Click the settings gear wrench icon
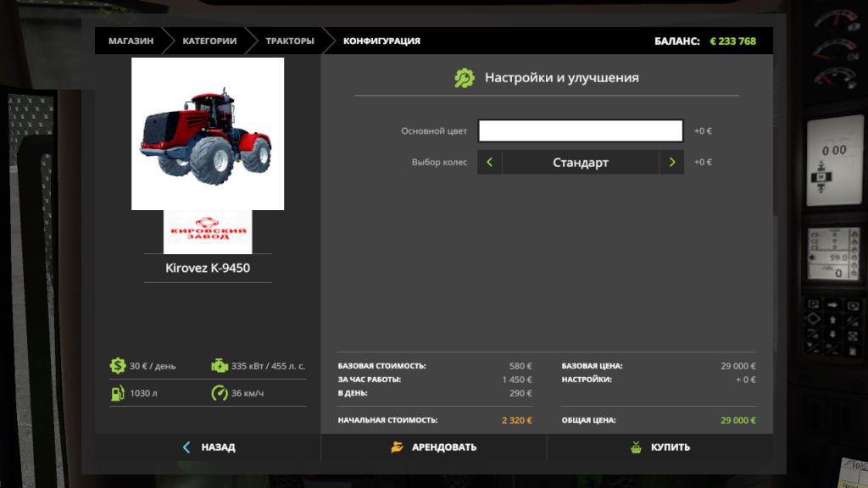 465,78
